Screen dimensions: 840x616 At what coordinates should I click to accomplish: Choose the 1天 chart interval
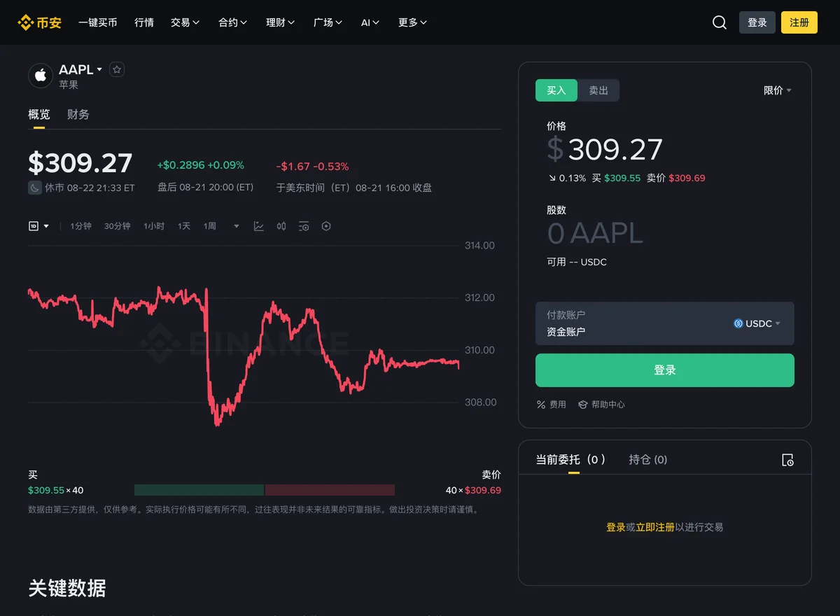click(184, 226)
